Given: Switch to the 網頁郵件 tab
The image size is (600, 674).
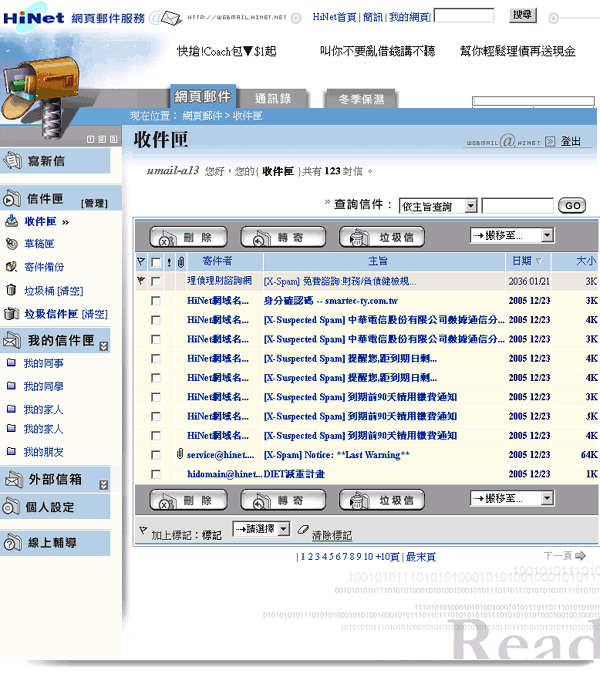Looking at the screenshot, I should (x=203, y=96).
